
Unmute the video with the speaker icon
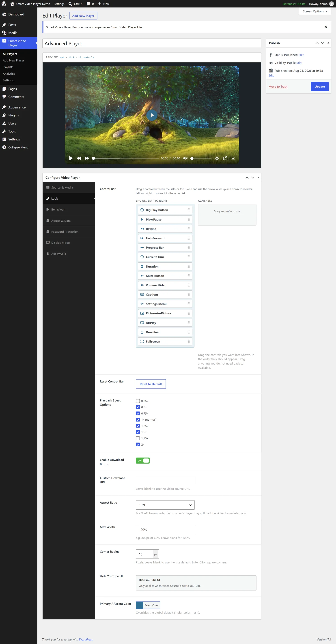click(185, 158)
